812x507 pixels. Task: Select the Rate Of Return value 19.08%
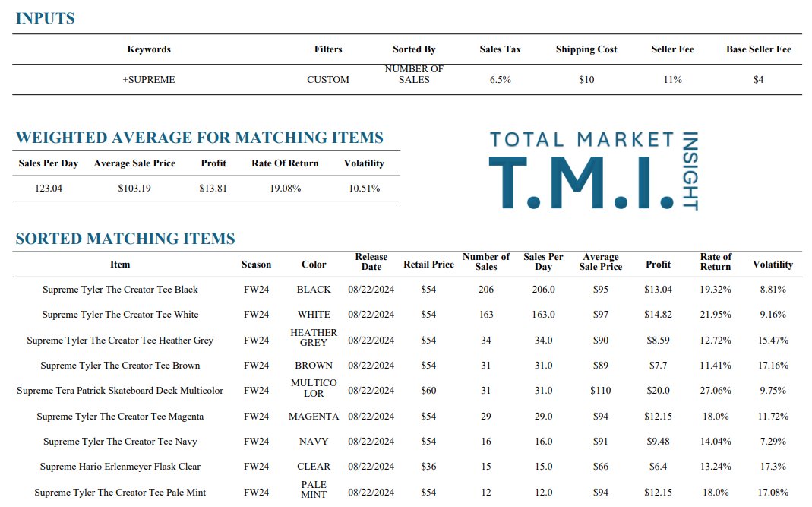coord(285,188)
